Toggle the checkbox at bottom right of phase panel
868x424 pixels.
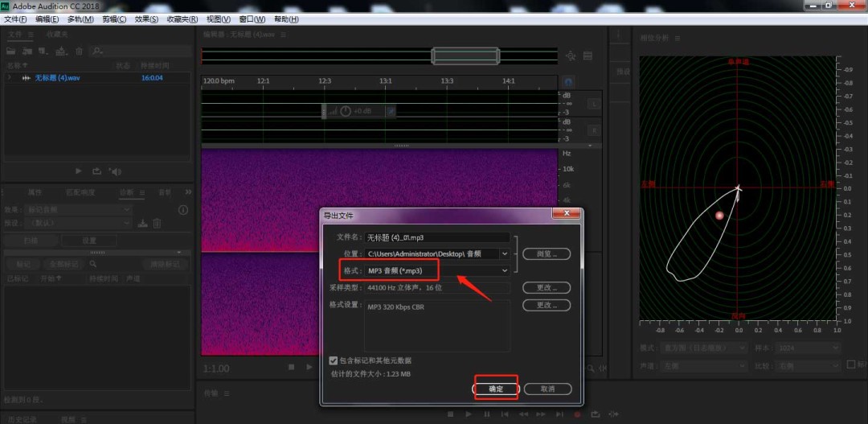pos(850,364)
